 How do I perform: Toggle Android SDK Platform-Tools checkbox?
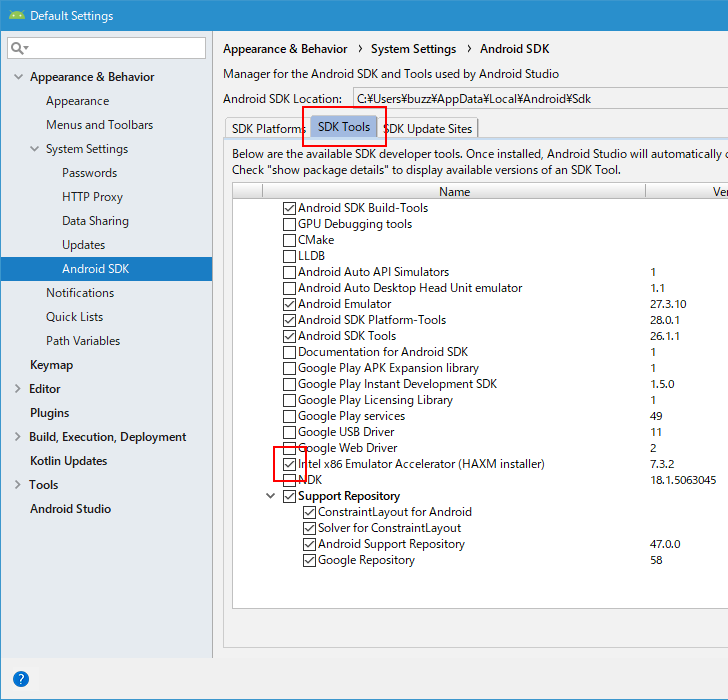click(289, 320)
